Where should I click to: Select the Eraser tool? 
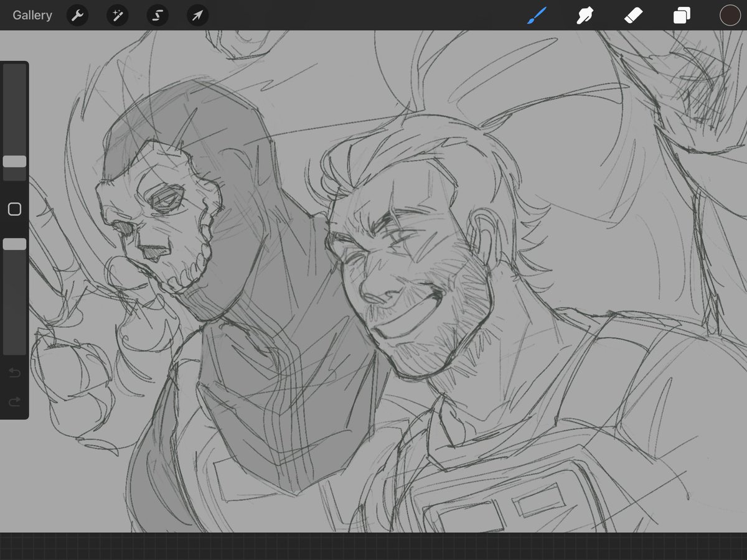(633, 16)
